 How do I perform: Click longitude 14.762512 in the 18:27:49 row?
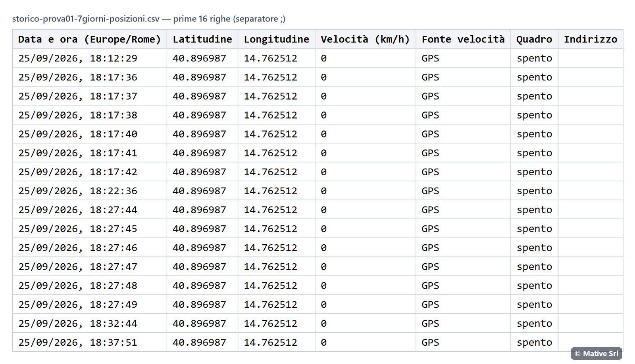pyautogui.click(x=270, y=305)
